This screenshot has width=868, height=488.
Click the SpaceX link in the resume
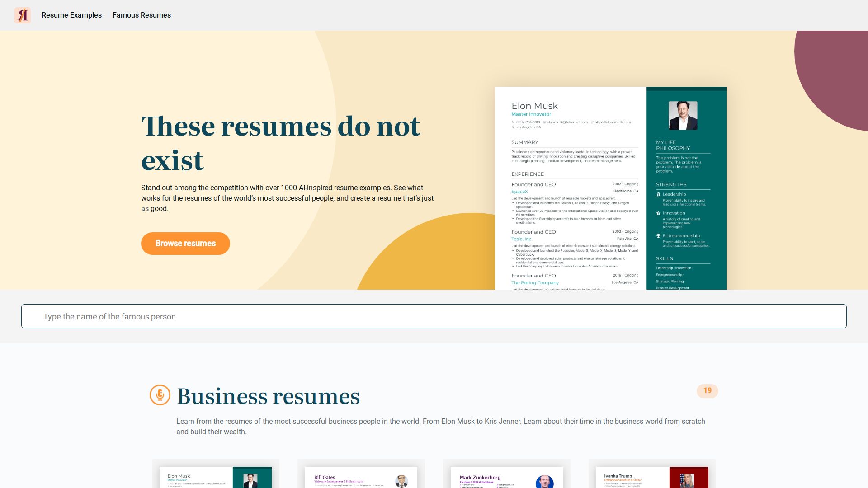pos(519,192)
